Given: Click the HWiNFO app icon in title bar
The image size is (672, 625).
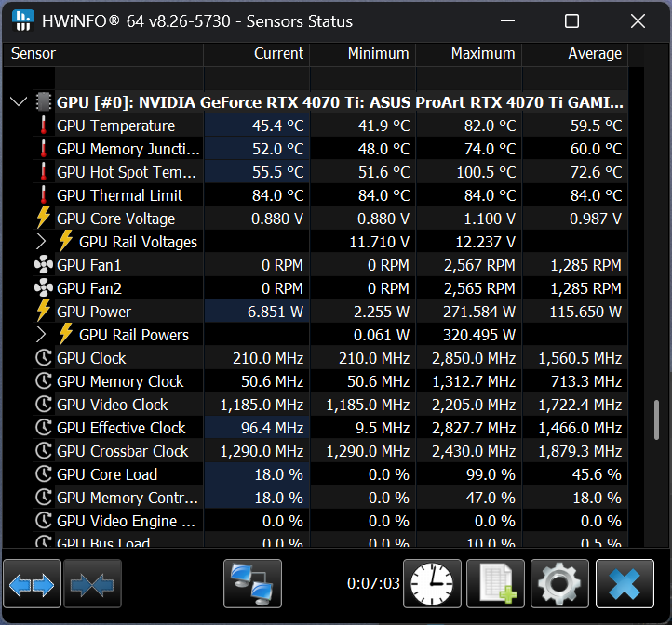Looking at the screenshot, I should [23, 20].
